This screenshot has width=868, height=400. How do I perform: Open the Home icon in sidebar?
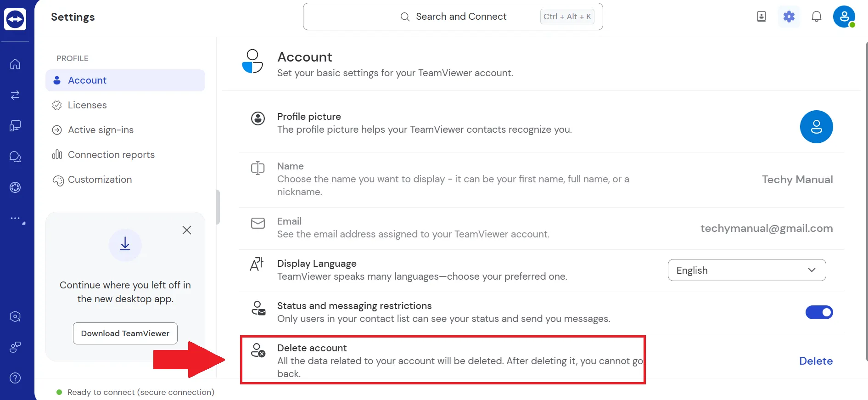(15, 64)
